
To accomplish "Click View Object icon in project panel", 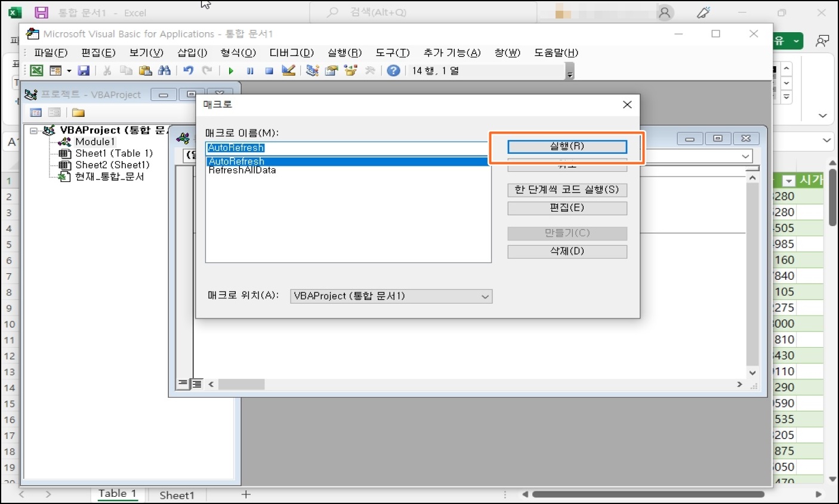I will tap(54, 112).
